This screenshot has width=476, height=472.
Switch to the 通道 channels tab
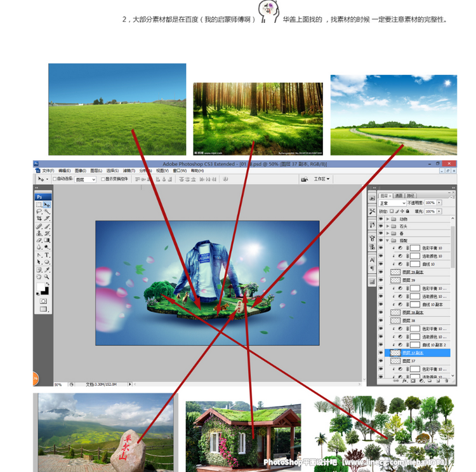(399, 196)
